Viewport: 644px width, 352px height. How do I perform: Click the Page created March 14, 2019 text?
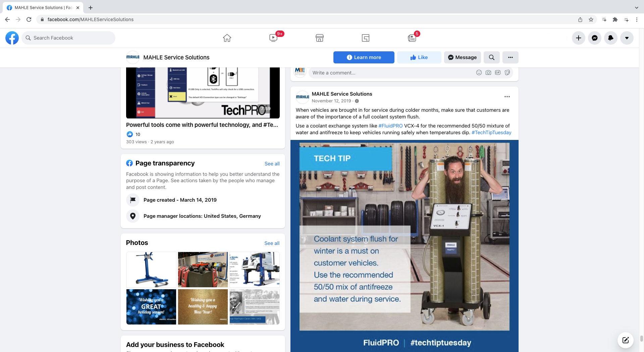click(180, 200)
